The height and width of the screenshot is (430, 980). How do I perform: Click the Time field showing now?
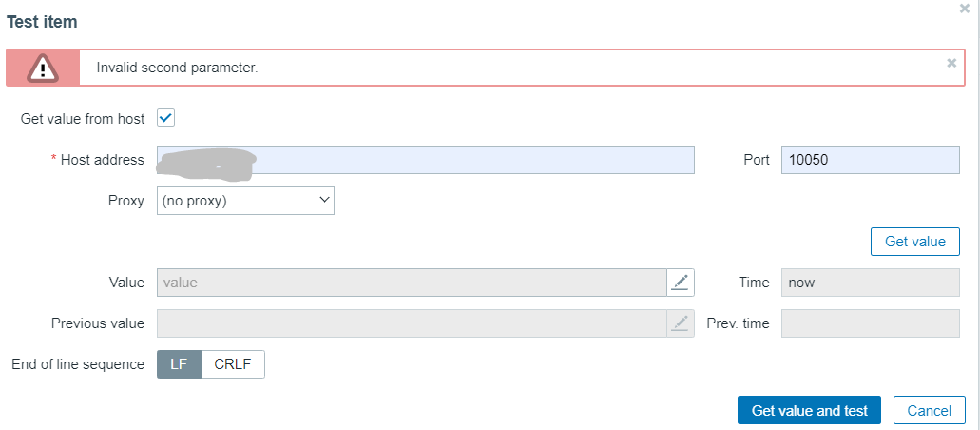tap(870, 283)
